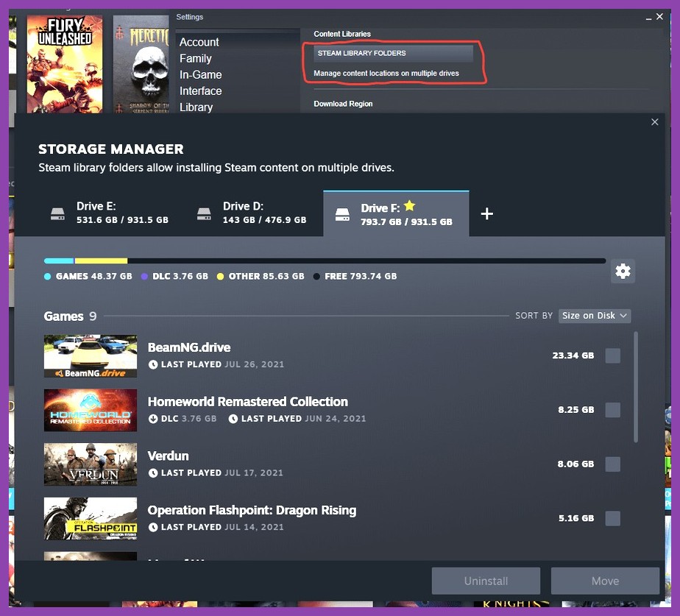Click the default-drive star on Drive F
Viewport: 680px width, 616px height.
coord(409,205)
